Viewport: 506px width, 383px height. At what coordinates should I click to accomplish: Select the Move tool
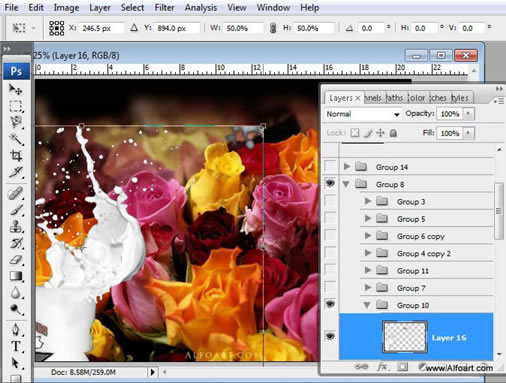[15, 89]
